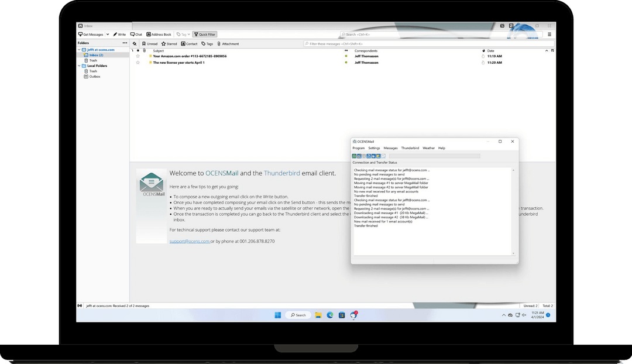Star the Amazon.com order message
This screenshot has height=364, width=632.
(138, 56)
